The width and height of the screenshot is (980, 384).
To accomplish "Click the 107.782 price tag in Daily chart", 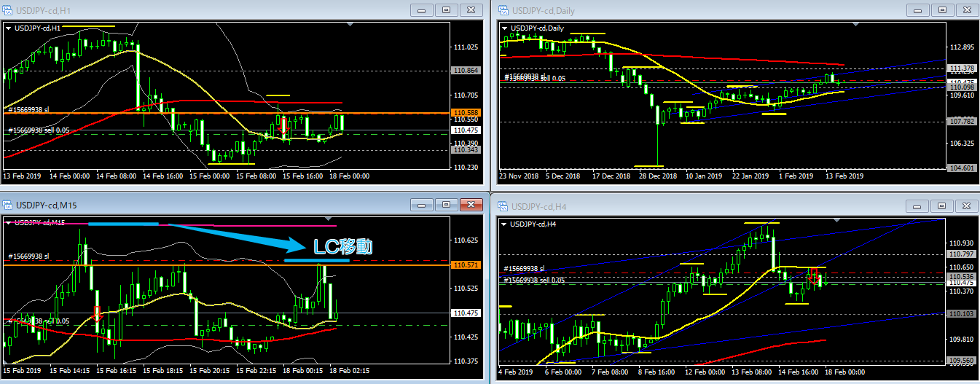I will [960, 121].
